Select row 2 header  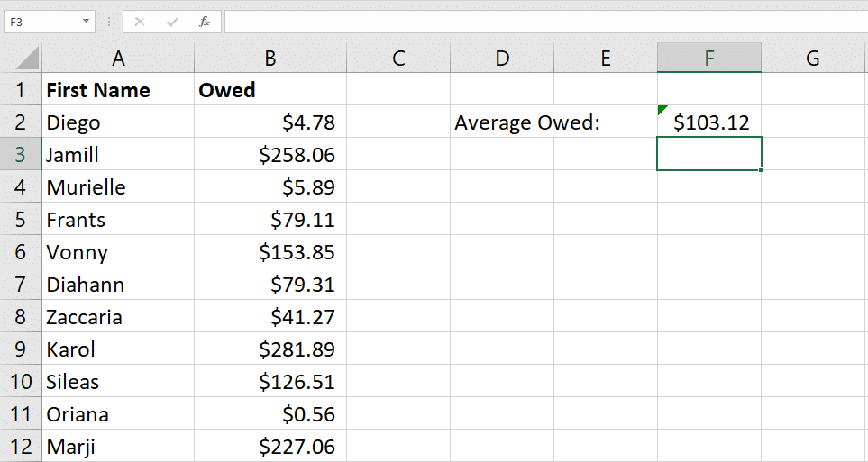(x=21, y=122)
